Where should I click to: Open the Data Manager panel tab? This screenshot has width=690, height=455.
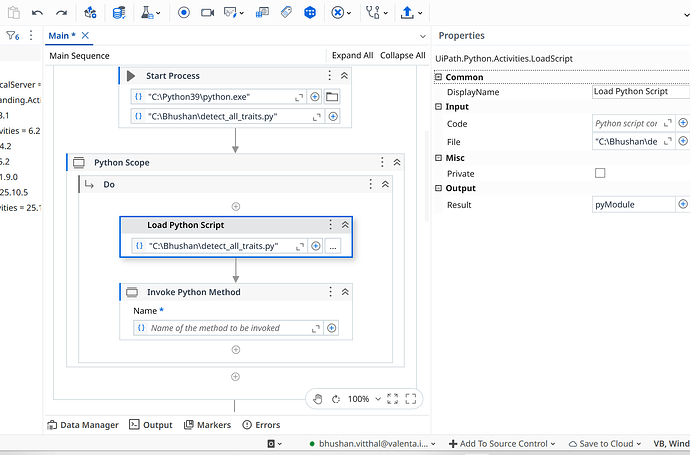point(83,425)
